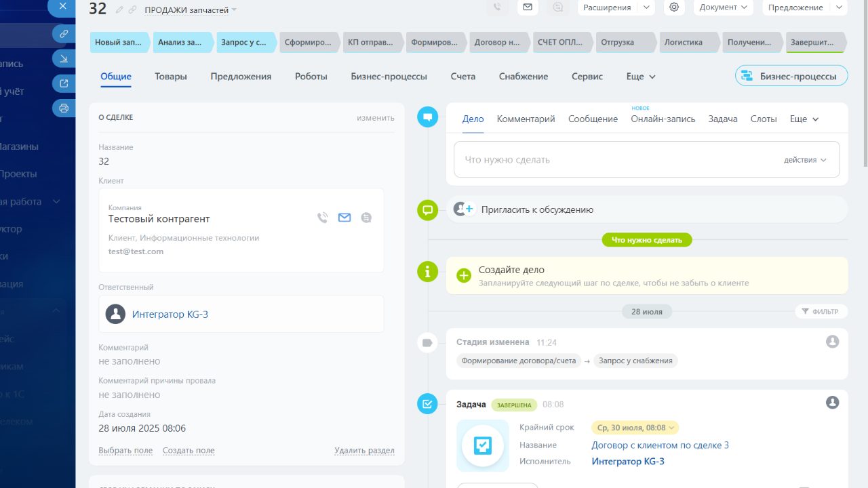Email Тестовый контрагент using the envelope icon
The image size is (868, 488).
(x=344, y=218)
